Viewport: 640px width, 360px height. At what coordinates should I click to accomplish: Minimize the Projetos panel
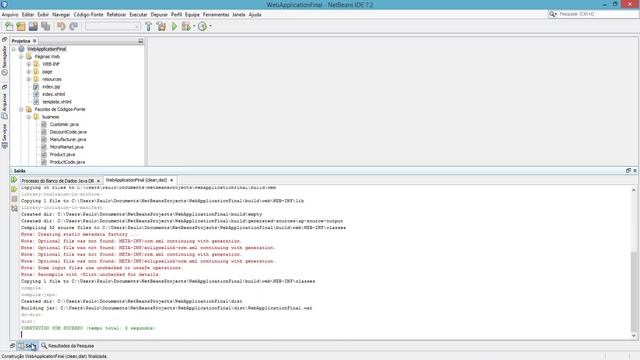coord(140,41)
